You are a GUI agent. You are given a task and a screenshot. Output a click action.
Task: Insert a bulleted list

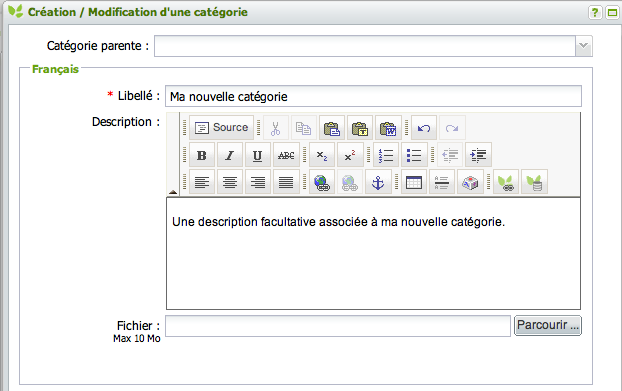tap(414, 155)
